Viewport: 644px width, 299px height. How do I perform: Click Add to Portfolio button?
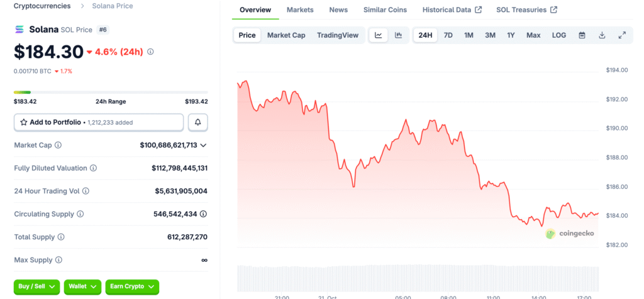[x=98, y=122]
